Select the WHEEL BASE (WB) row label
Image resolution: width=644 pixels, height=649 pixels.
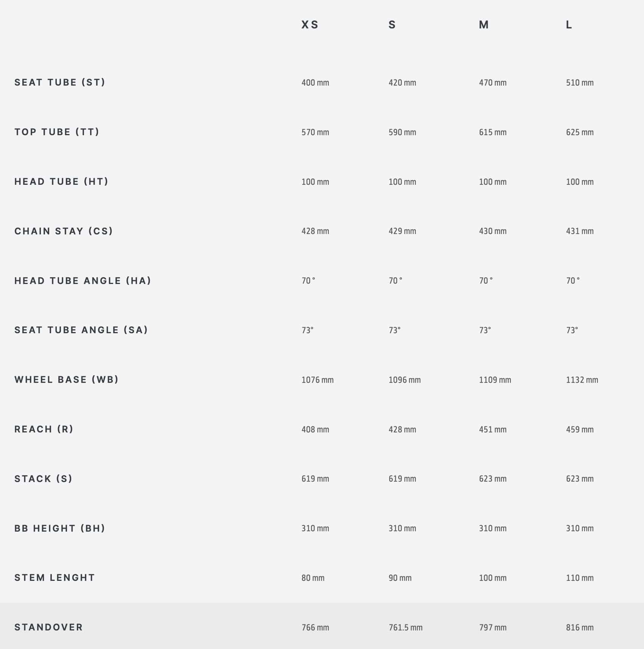click(66, 379)
